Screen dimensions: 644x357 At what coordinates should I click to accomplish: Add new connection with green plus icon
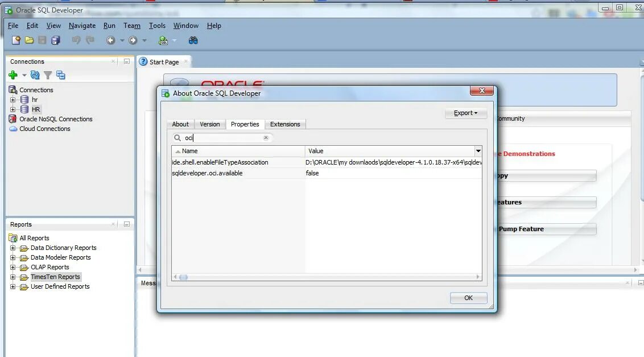click(13, 75)
